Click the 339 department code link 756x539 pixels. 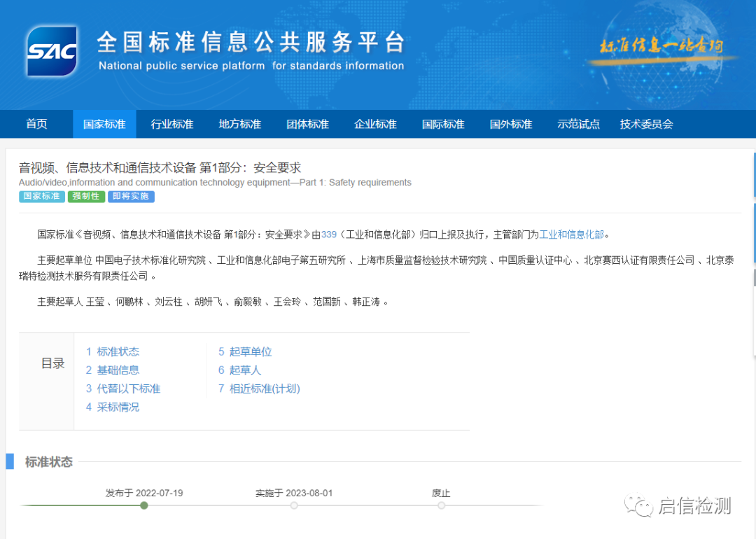[329, 234]
